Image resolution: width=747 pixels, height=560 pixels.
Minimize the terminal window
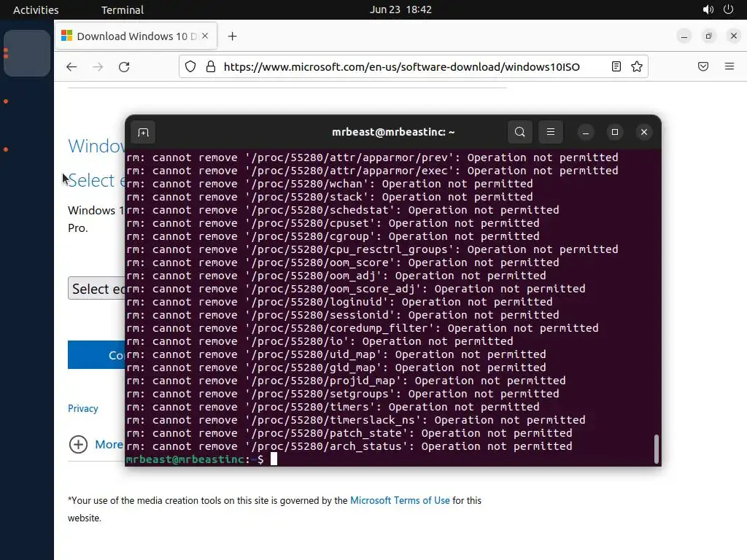pos(586,133)
